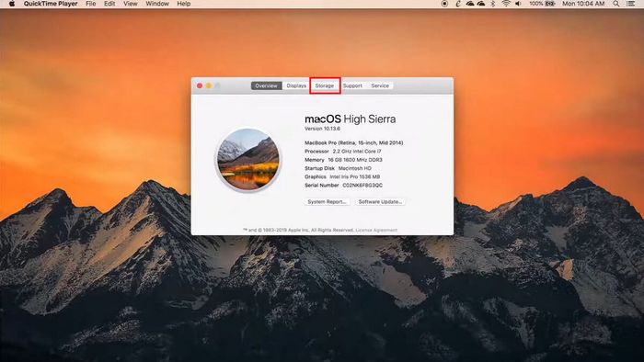The width and height of the screenshot is (644, 362).
Task: Open Spotlight search magnifier
Action: pos(616,4)
